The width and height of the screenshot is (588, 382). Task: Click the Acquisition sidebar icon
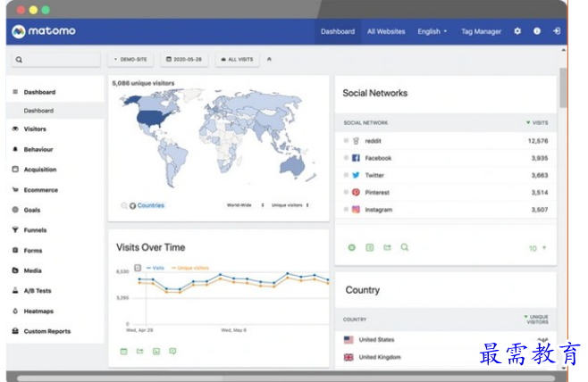click(x=15, y=170)
